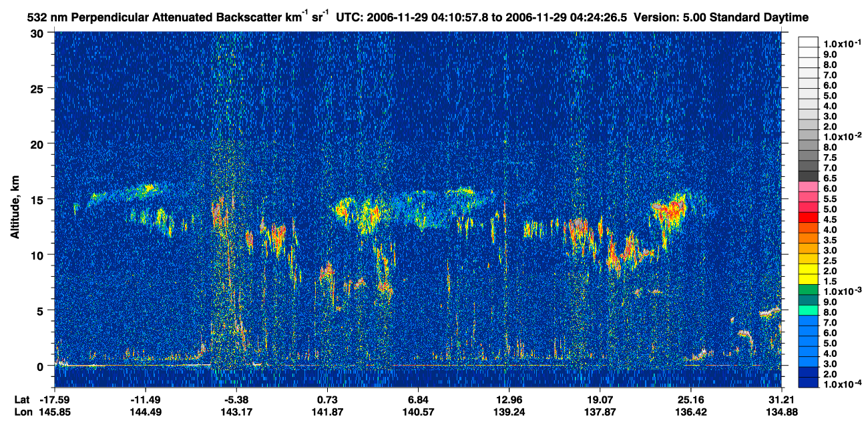Select longitude value "145.85"
The height and width of the screenshot is (445, 868).
(x=54, y=412)
